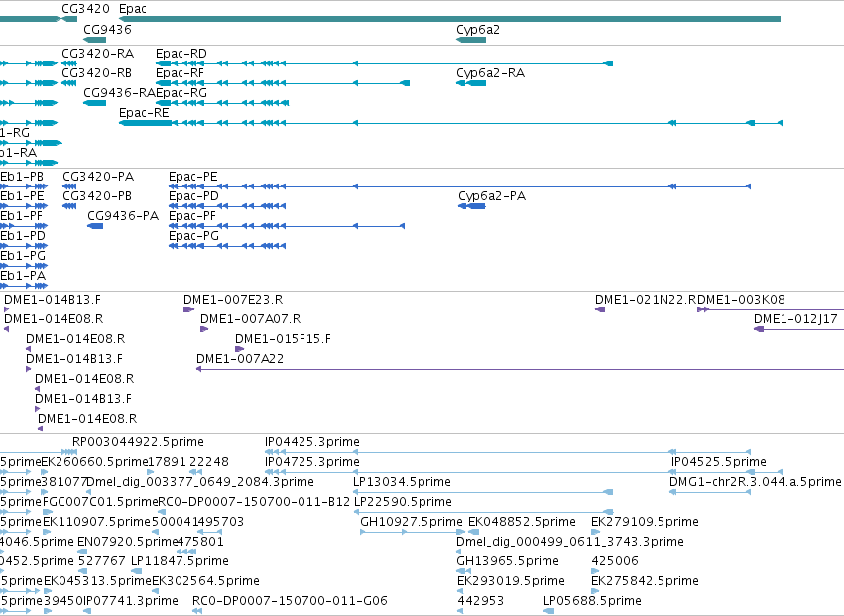Screen dimensions: 844x616
Task: Click the blue Cyp6a2-PA feature glyph
Action: [x=472, y=206]
